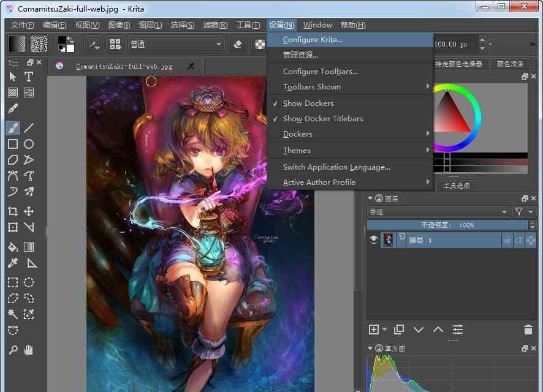Select the Calligraphy tool
The width and height of the screenshot is (543, 392).
[x=13, y=108]
